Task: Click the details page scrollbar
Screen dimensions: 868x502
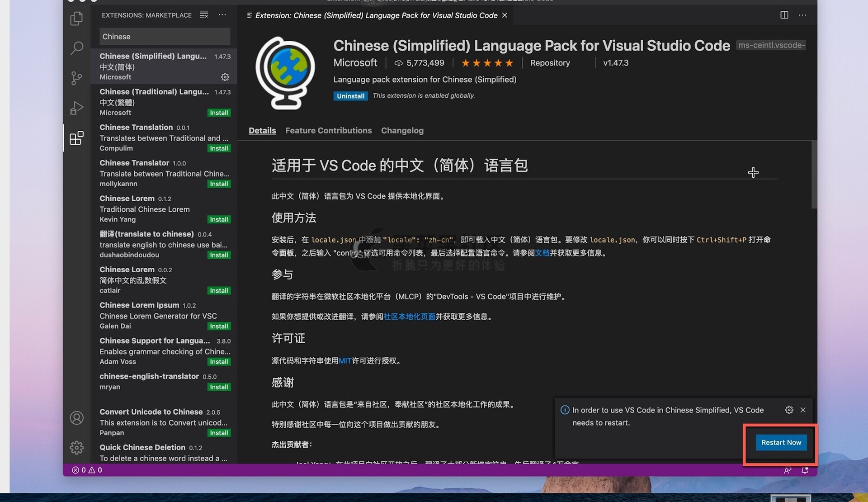Action: [x=814, y=175]
